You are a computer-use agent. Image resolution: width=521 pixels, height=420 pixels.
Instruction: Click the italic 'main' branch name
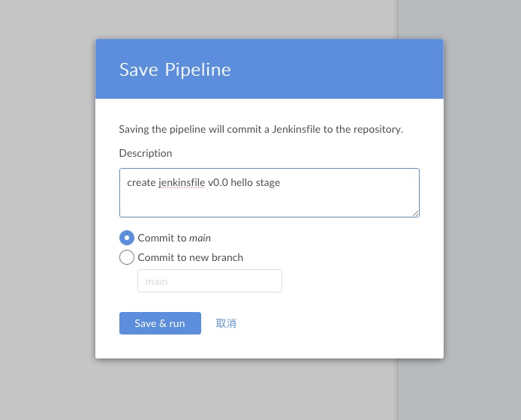pos(200,238)
